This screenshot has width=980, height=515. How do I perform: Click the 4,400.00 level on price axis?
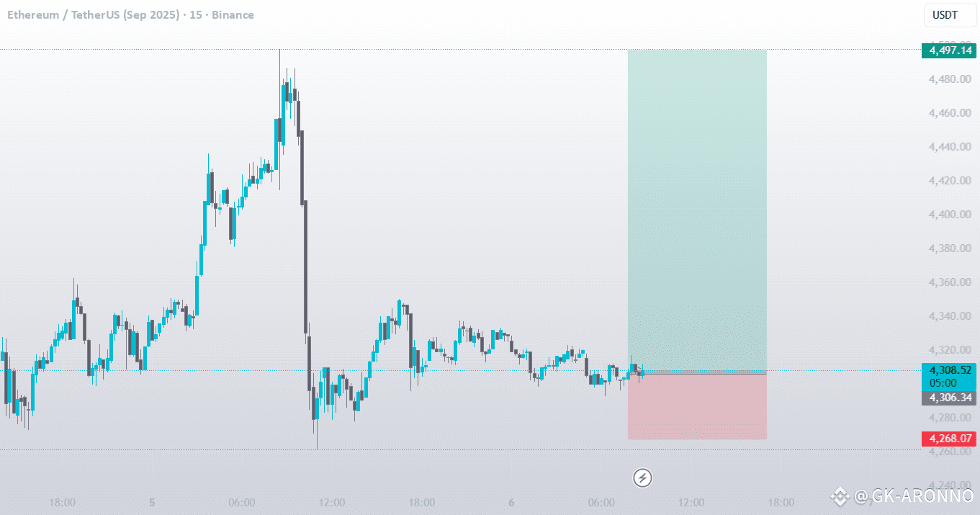point(950,215)
